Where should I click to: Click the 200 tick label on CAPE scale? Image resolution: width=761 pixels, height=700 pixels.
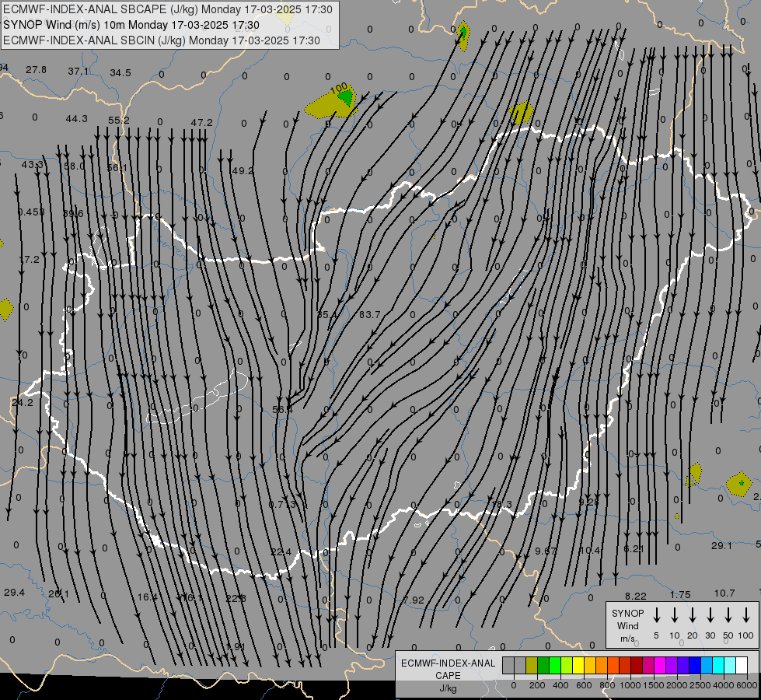click(x=537, y=685)
